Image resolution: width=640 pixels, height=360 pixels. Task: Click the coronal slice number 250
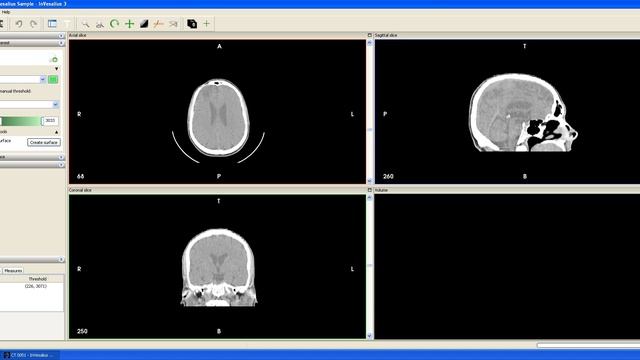coord(82,331)
